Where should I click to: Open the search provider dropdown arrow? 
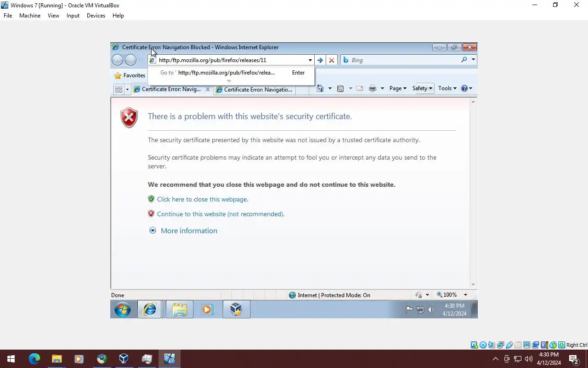click(x=473, y=60)
